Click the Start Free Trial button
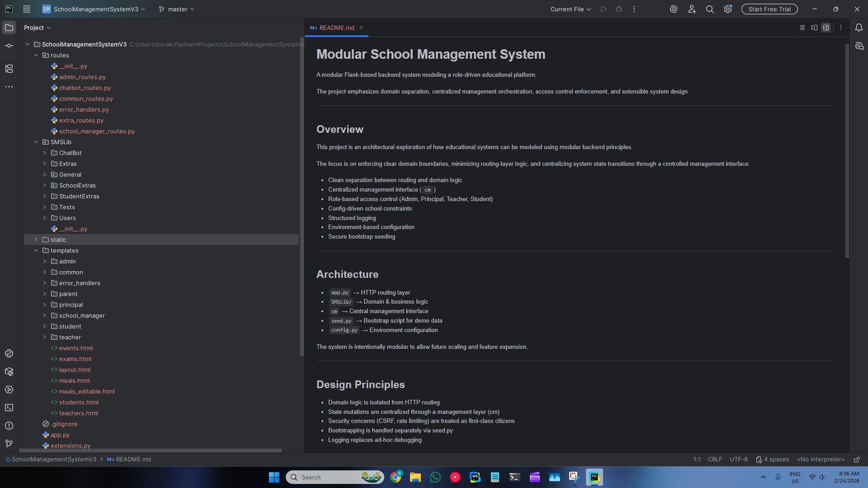 [769, 9]
